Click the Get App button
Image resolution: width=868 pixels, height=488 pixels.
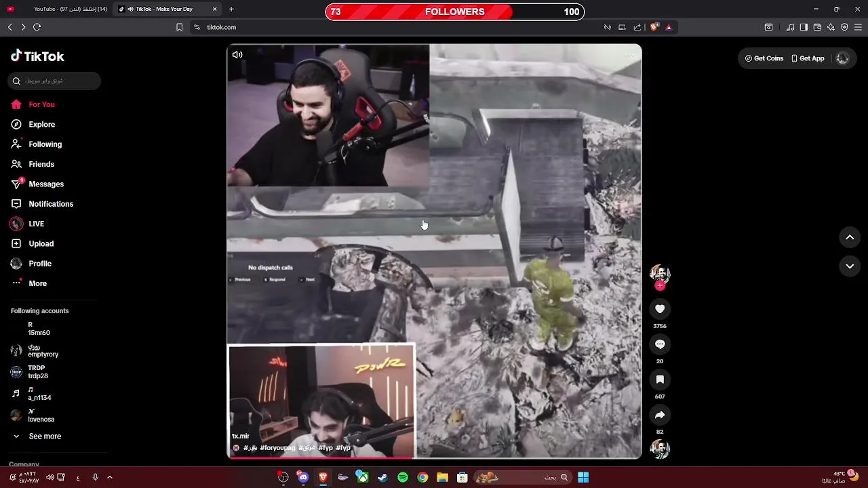[808, 58]
